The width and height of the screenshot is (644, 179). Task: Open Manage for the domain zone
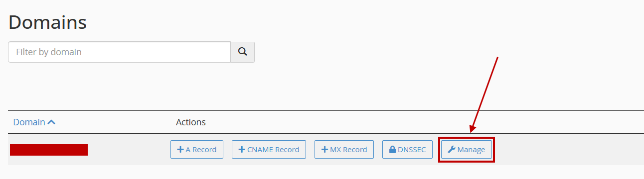click(x=467, y=149)
